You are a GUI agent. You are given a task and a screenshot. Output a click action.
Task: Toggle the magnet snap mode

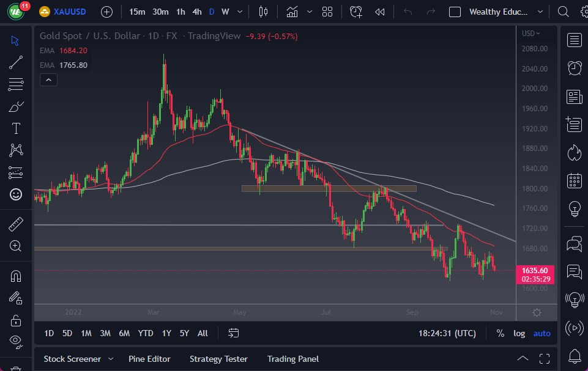click(16, 276)
